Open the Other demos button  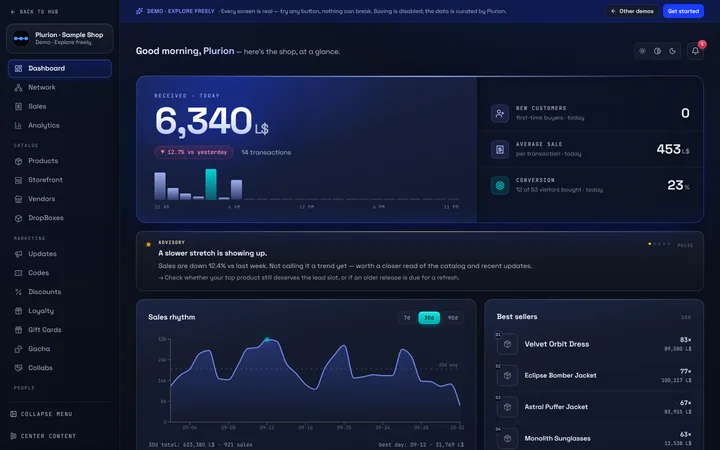[632, 11]
